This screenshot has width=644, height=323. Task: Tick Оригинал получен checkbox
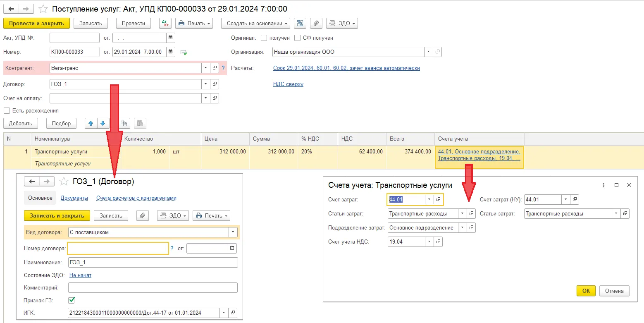tap(264, 38)
